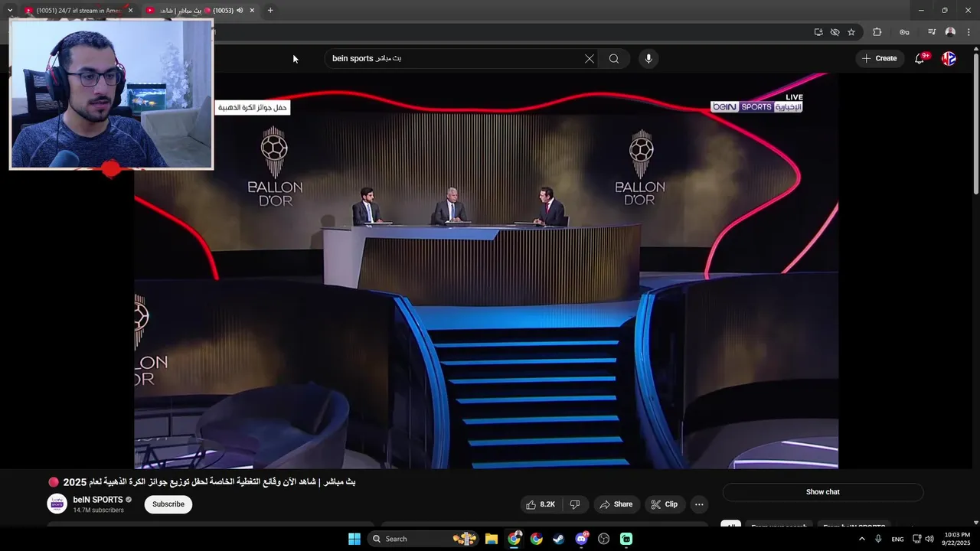Open OBS Studio from the taskbar
The width and height of the screenshot is (980, 551).
tap(604, 539)
